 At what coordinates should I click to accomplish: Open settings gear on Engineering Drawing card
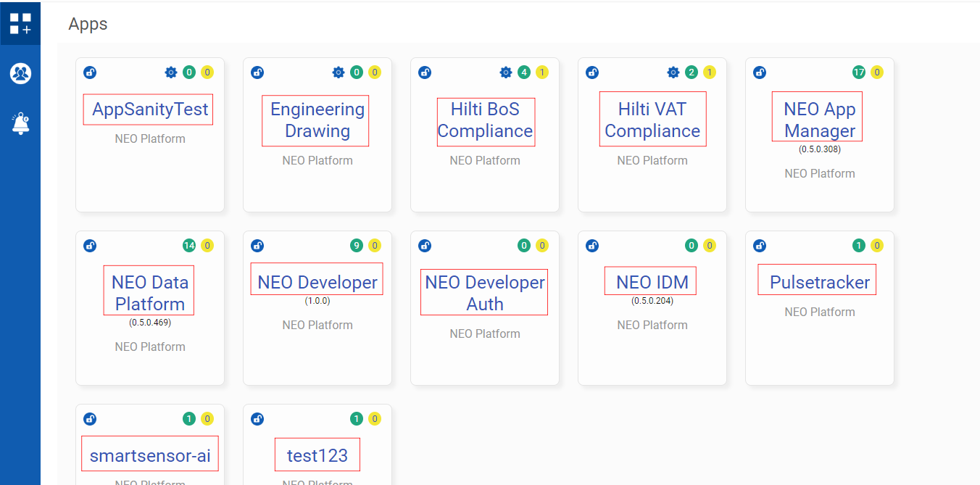[339, 72]
